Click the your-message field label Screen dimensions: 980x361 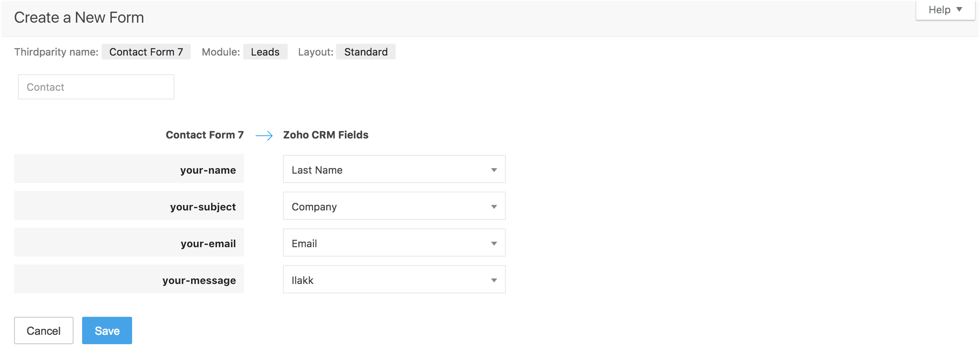(199, 280)
